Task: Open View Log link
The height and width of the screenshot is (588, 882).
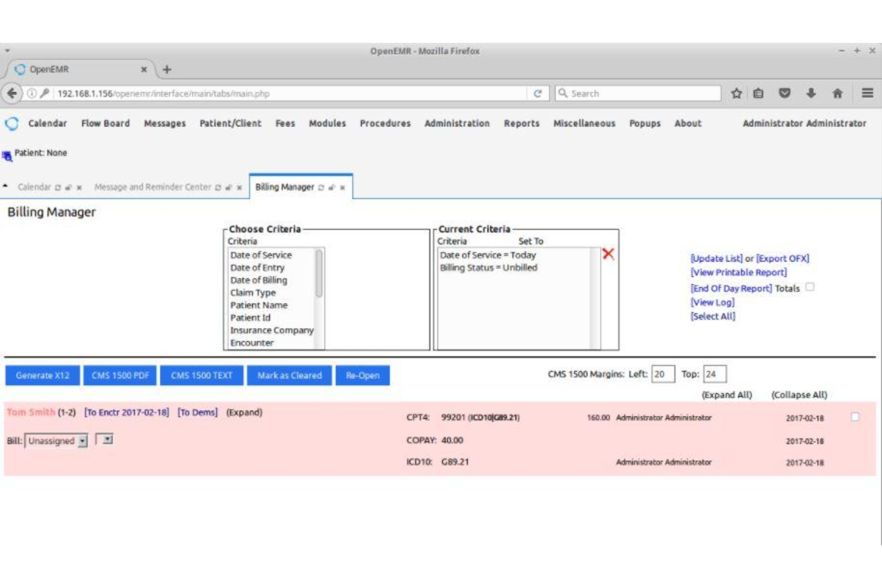Action: point(713,302)
